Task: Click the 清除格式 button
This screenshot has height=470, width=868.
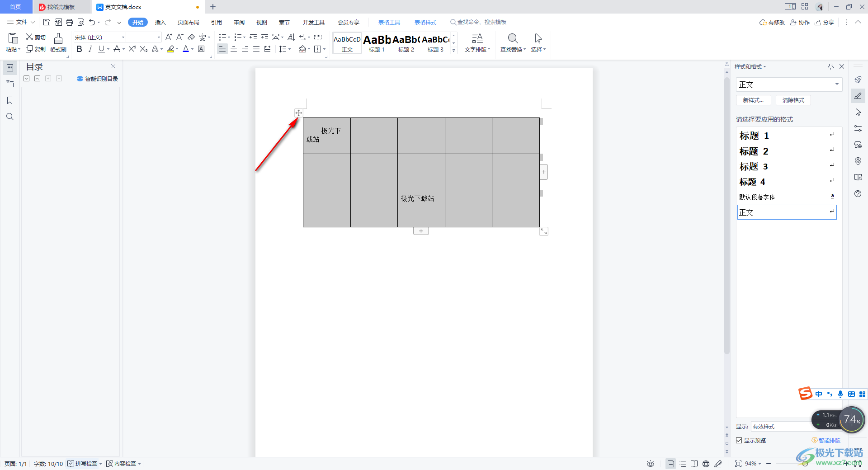Action: click(x=793, y=100)
